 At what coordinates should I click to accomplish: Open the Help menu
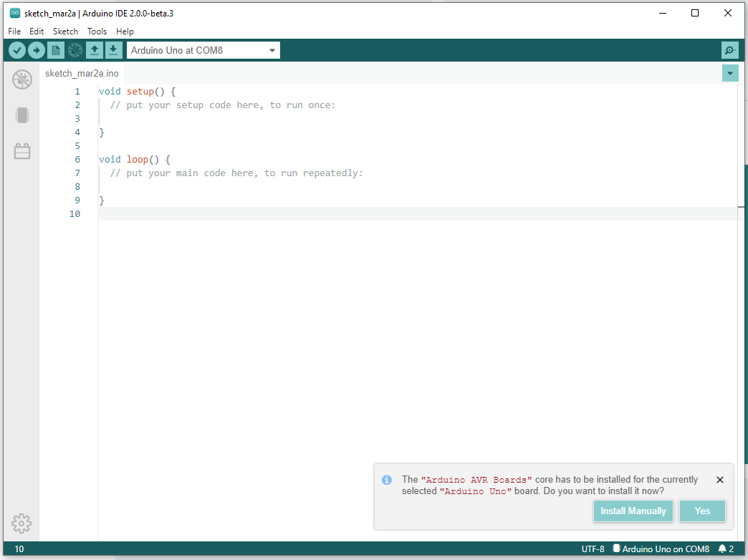click(125, 32)
